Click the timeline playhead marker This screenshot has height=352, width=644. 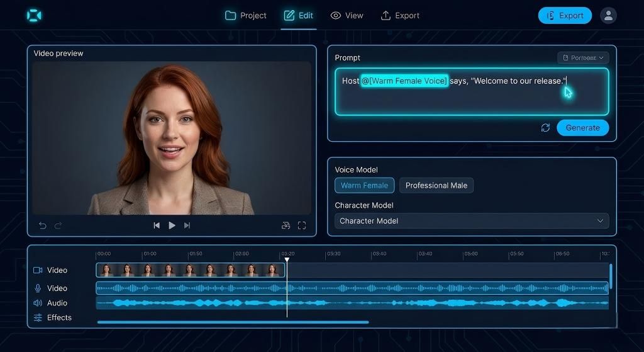pos(287,259)
